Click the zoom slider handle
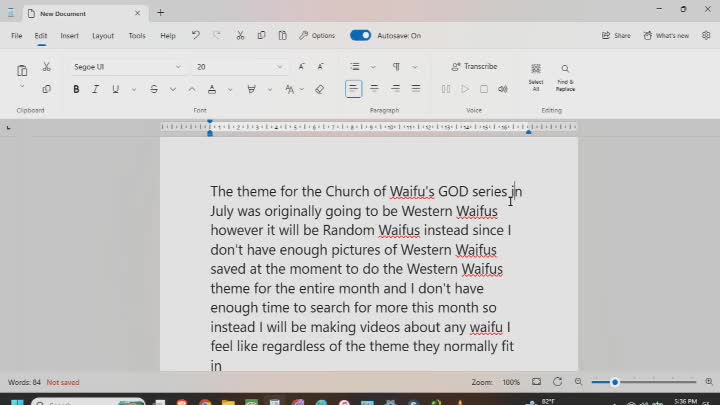Image resolution: width=720 pixels, height=405 pixels. click(x=615, y=382)
